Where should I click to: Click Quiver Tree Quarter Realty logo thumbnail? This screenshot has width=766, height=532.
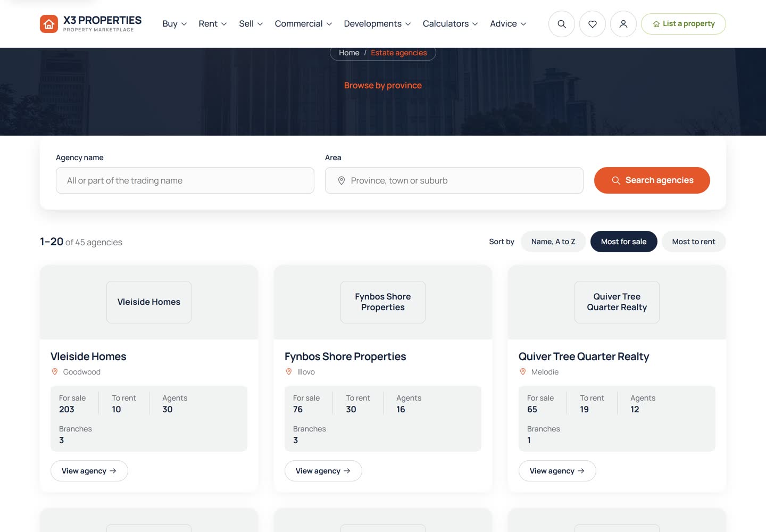(x=617, y=302)
